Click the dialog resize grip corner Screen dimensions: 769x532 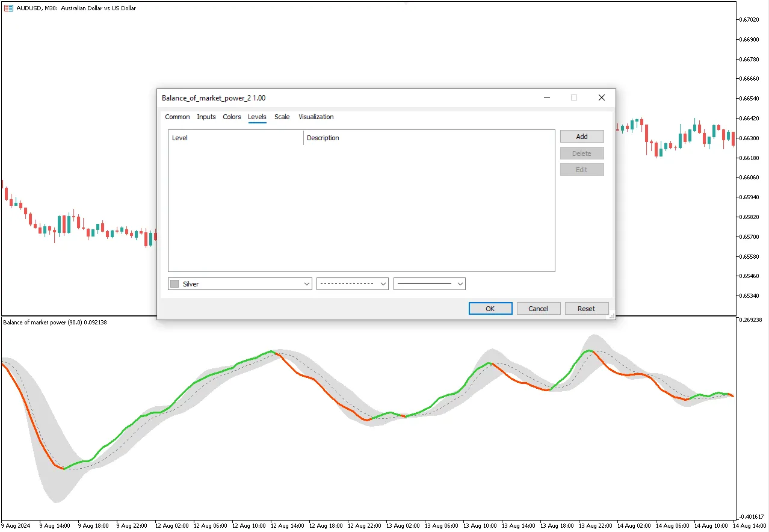612,315
